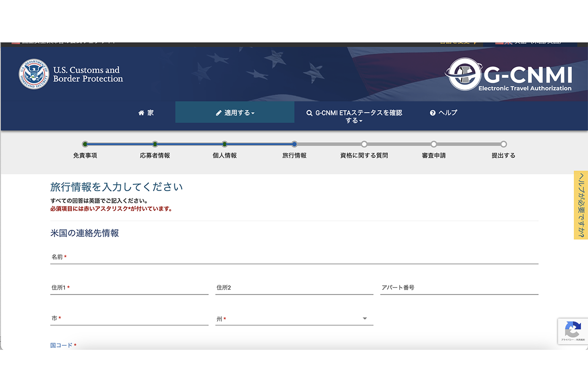Click the magnifier icon for ETA status
This screenshot has width=588, height=392.
pos(309,113)
